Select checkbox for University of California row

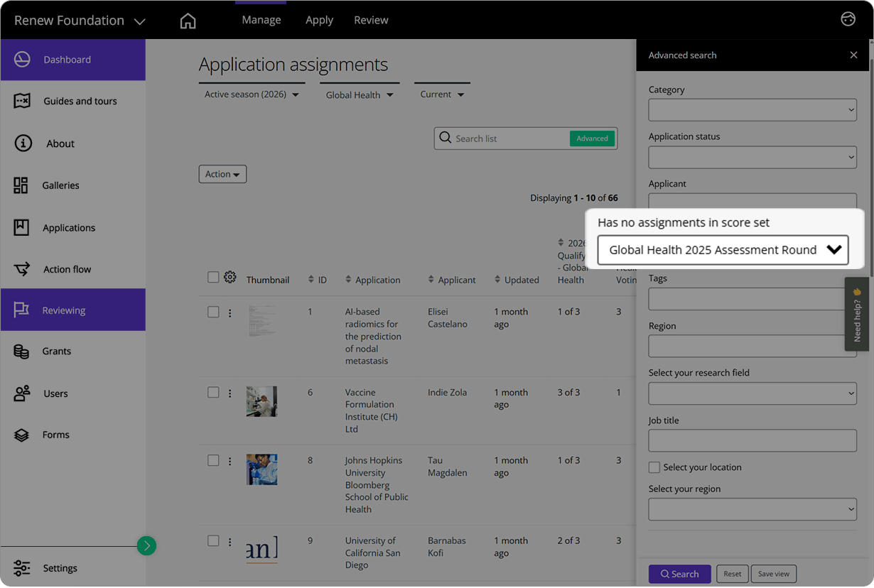(x=213, y=540)
